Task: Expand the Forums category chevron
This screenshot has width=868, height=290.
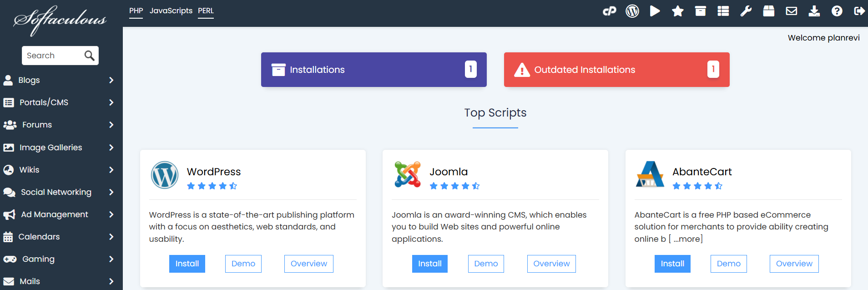Action: (x=111, y=125)
